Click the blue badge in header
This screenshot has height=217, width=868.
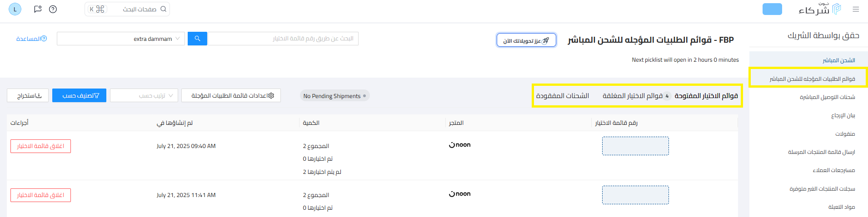pos(772,9)
